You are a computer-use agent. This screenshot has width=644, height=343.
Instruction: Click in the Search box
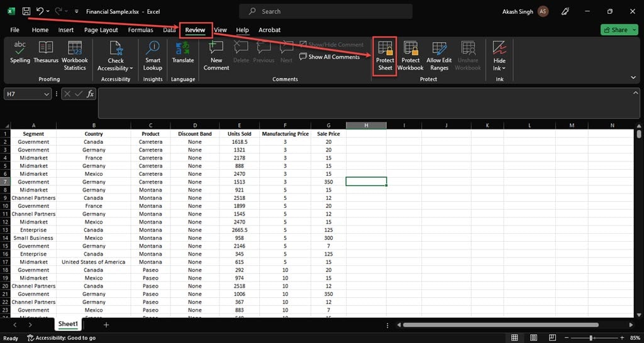[x=326, y=11]
